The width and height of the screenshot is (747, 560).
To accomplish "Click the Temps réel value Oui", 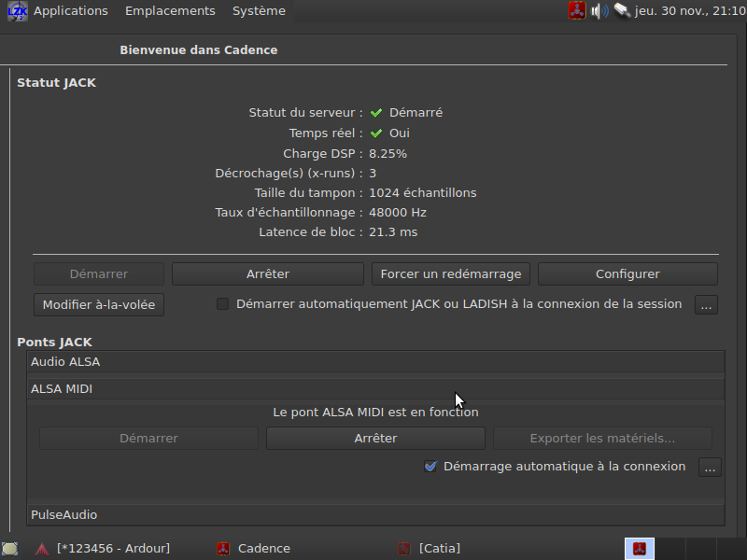I will coord(400,133).
